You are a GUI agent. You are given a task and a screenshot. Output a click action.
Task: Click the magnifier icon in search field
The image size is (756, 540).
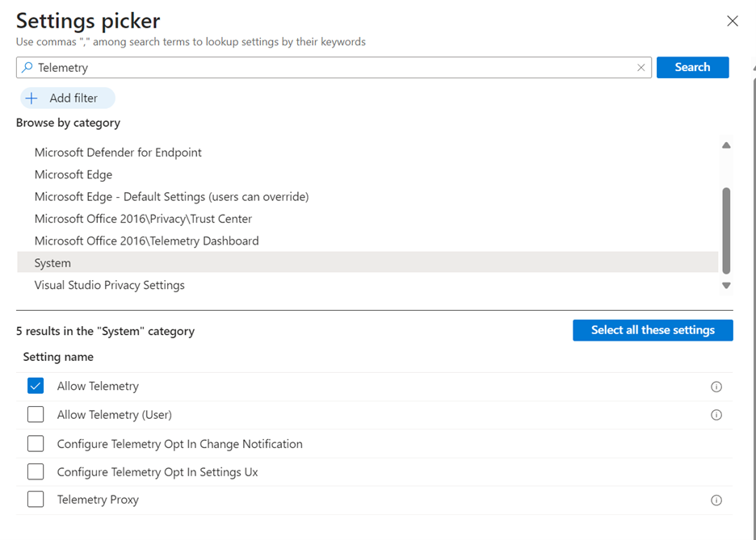tap(27, 68)
